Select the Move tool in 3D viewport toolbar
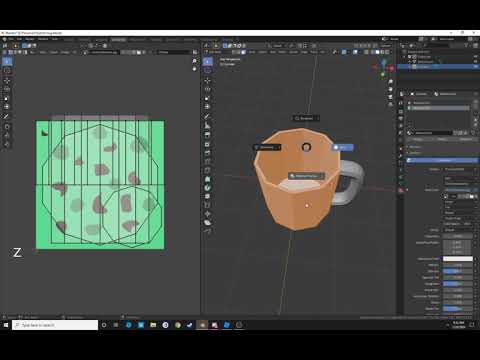Viewport: 480px width, 360px height. click(207, 81)
